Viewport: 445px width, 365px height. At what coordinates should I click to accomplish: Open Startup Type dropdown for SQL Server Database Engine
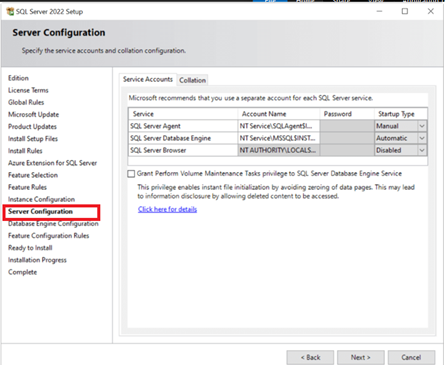[x=422, y=138]
